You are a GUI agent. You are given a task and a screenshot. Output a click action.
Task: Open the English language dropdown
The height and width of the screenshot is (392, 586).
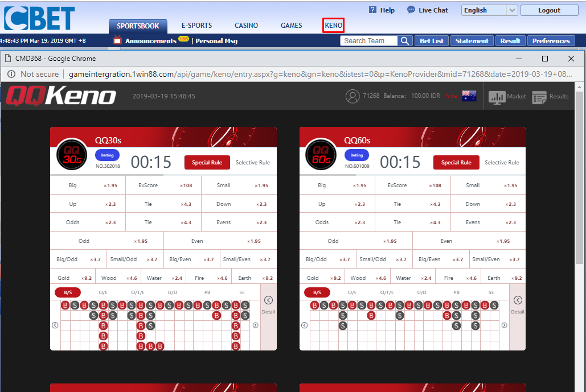(x=489, y=10)
